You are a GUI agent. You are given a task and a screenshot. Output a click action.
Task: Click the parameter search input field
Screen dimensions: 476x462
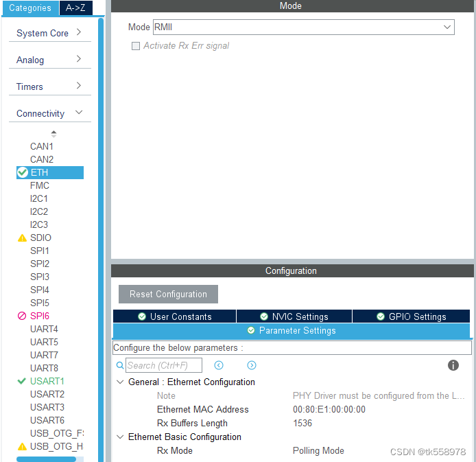click(164, 365)
